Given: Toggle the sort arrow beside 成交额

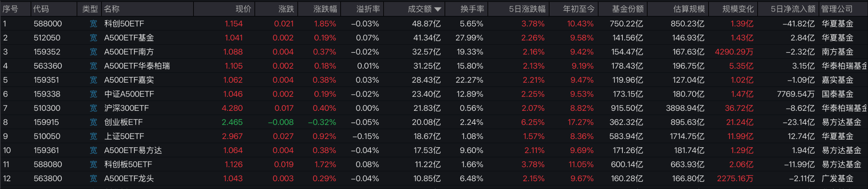Looking at the screenshot, I should pos(438,10).
